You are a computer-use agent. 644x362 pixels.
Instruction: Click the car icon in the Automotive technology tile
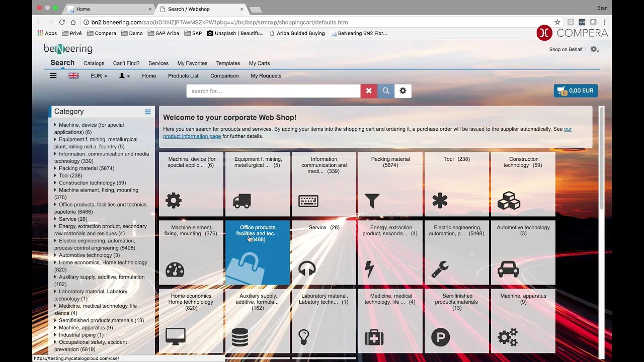coord(508,269)
